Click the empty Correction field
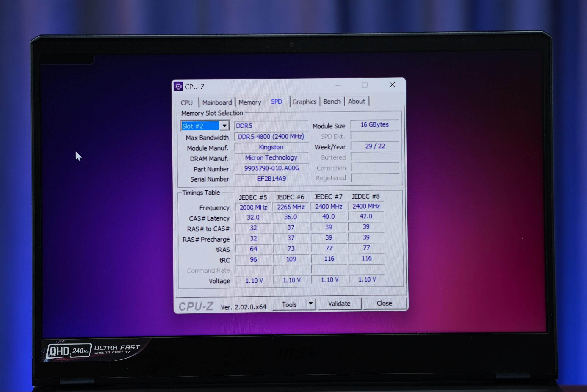587x392 pixels. click(375, 167)
